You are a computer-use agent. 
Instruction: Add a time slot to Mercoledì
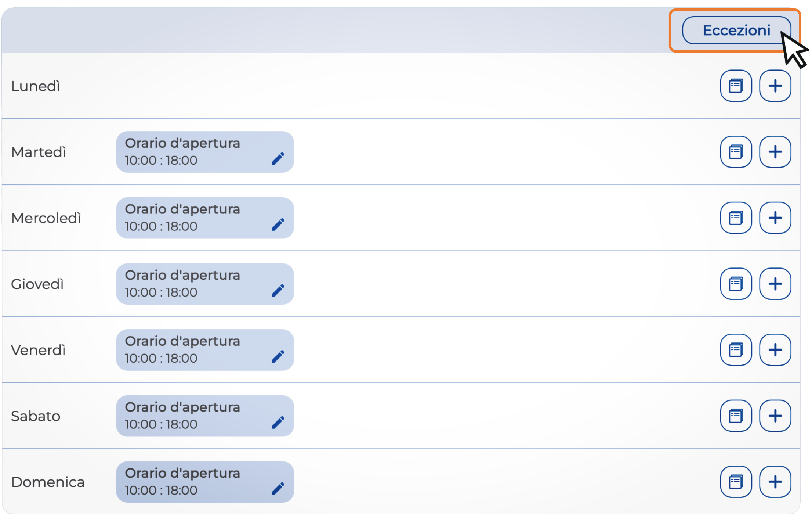coord(775,218)
